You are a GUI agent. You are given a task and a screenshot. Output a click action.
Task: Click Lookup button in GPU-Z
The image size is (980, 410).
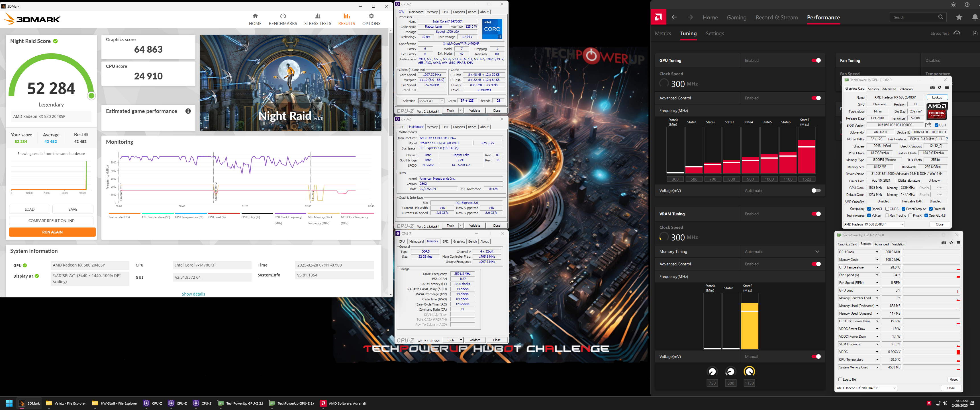click(x=937, y=97)
